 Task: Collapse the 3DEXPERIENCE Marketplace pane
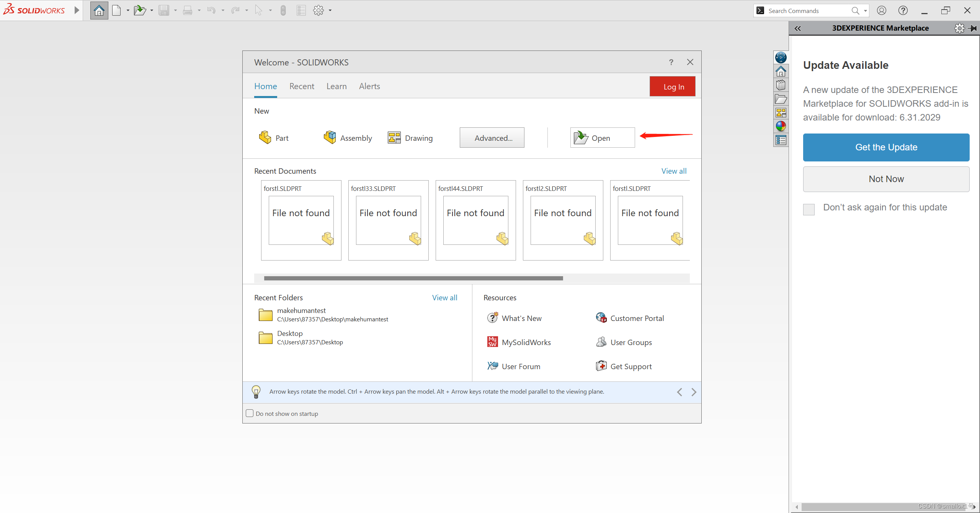coord(799,28)
